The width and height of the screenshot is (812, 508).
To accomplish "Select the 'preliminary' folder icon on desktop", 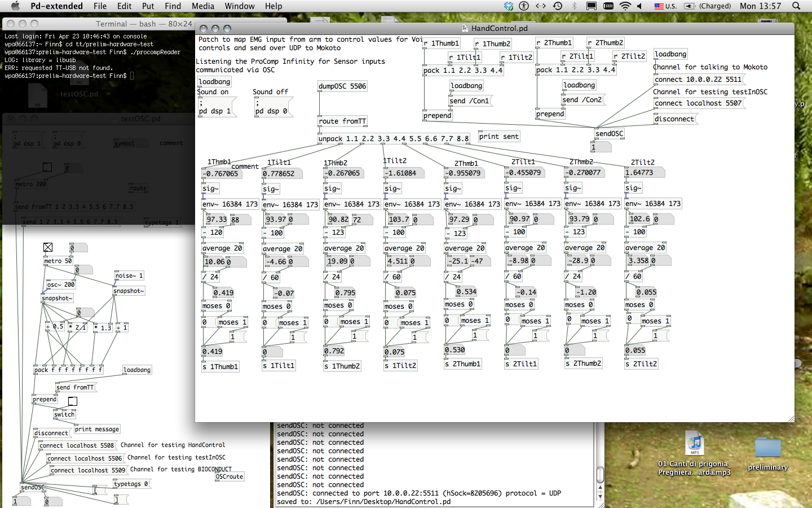I will [767, 448].
